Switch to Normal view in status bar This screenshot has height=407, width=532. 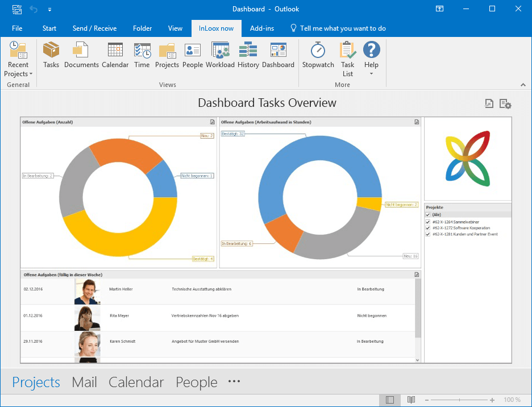389,400
